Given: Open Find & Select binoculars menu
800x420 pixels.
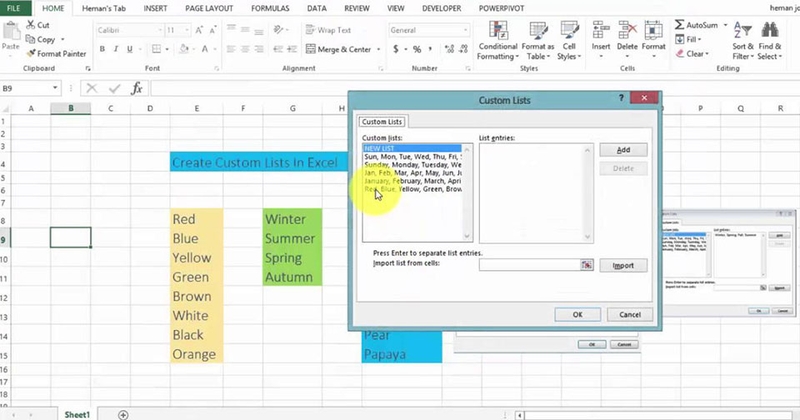Looking at the screenshot, I should (769, 41).
